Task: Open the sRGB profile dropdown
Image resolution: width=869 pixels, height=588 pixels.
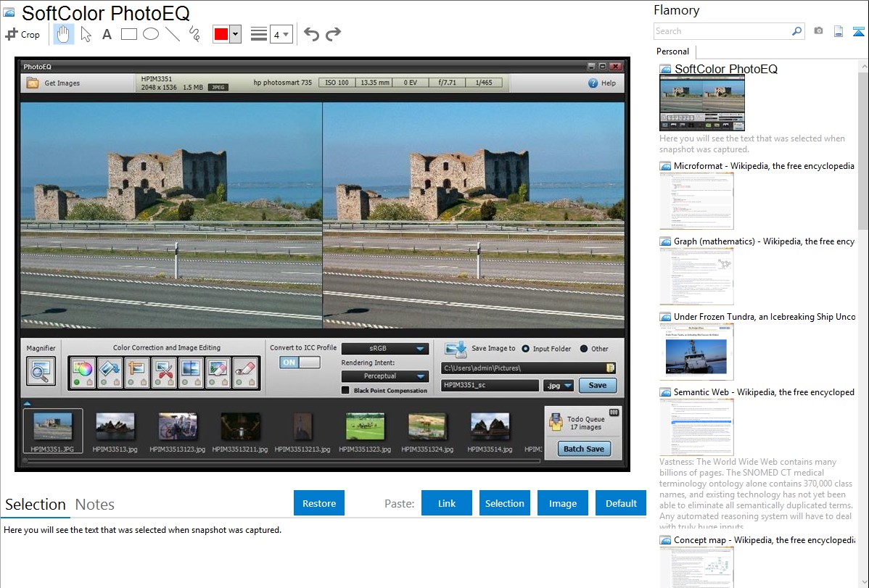Action: point(385,349)
